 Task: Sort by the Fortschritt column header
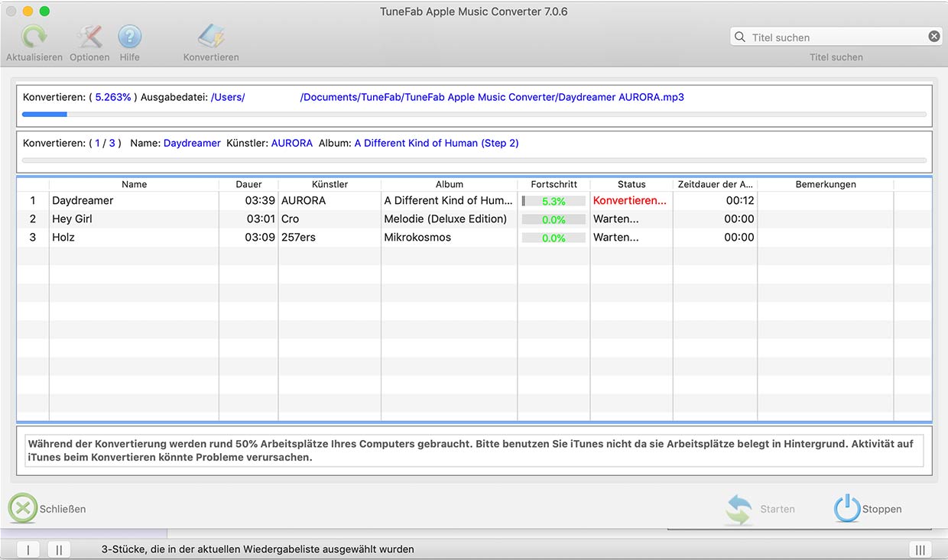(x=554, y=184)
